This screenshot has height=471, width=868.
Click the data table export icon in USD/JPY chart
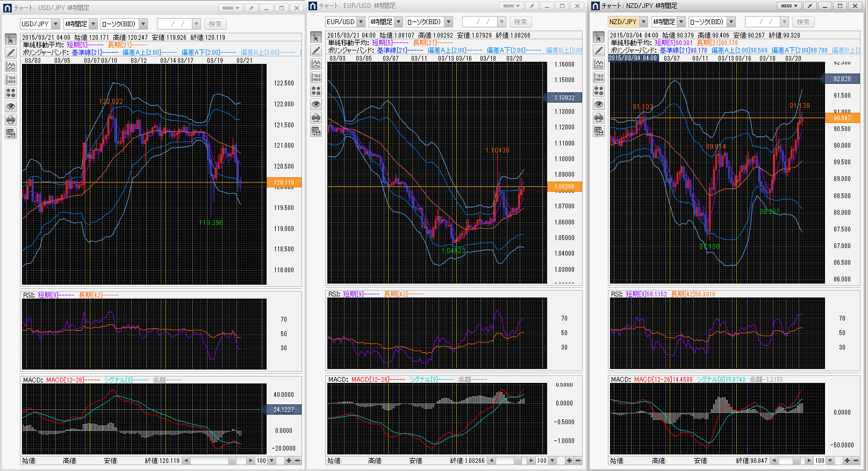pyautogui.click(x=11, y=133)
